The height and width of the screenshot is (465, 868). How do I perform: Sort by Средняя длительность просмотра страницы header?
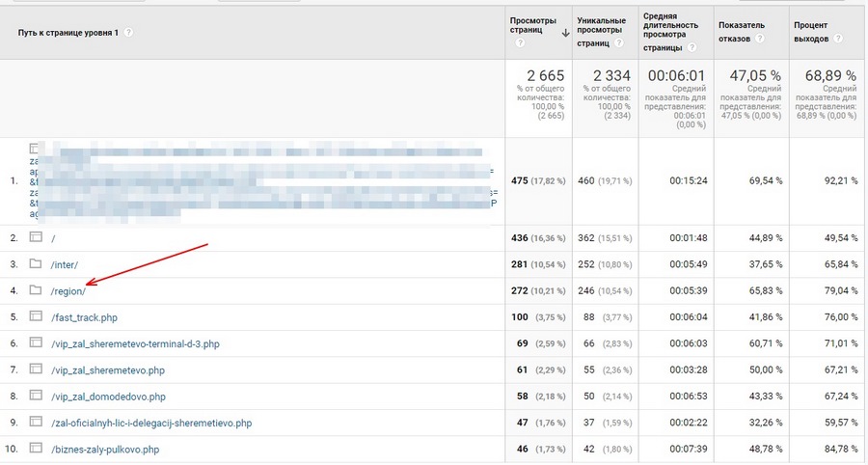click(x=670, y=32)
